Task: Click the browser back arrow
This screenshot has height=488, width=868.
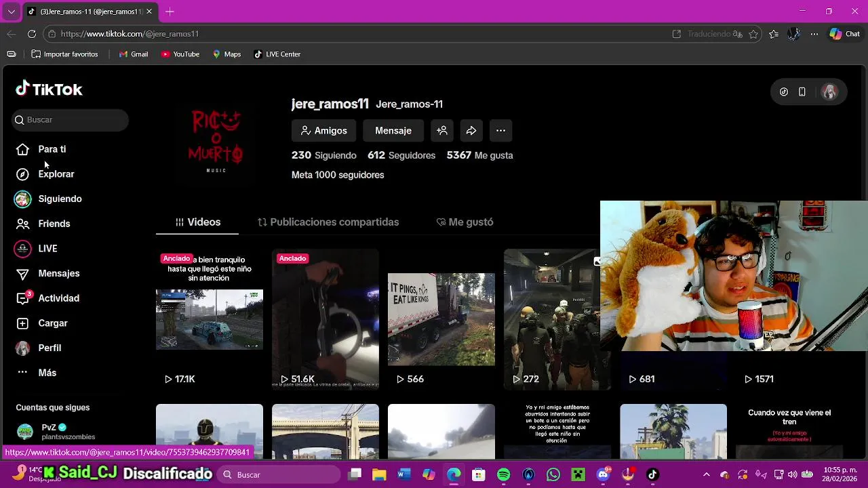Action: [12, 34]
